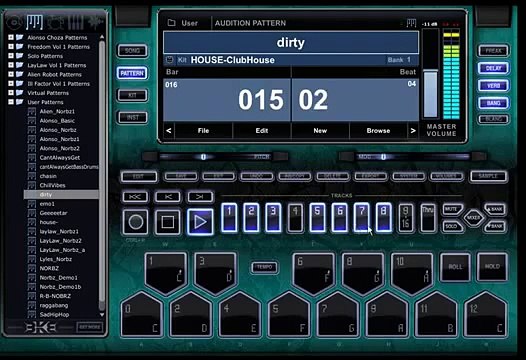The height and width of the screenshot is (360, 526).
Task: Toggle track 2 button
Action: click(251, 217)
